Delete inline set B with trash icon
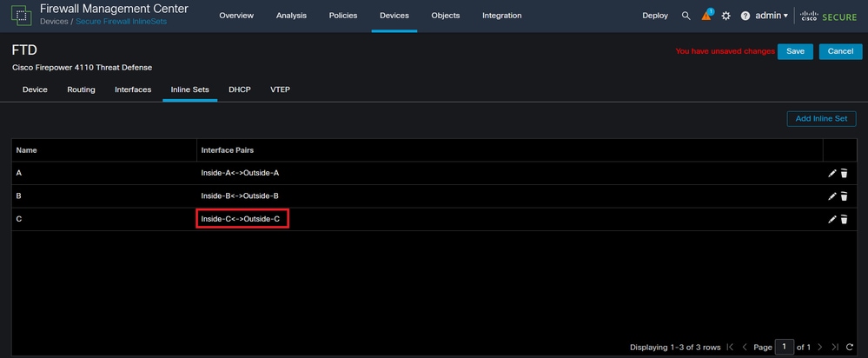868x358 pixels. click(844, 196)
